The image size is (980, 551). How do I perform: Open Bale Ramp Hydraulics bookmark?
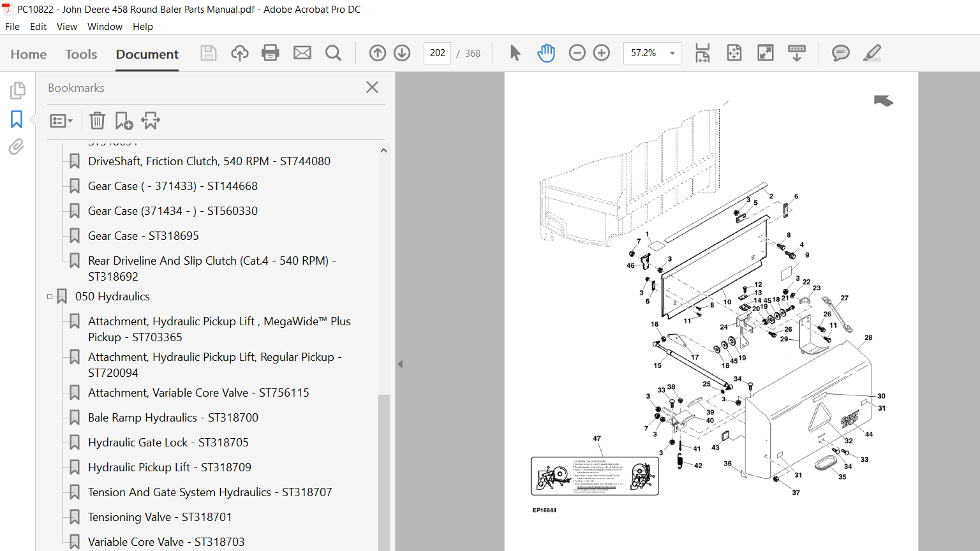pos(173,418)
